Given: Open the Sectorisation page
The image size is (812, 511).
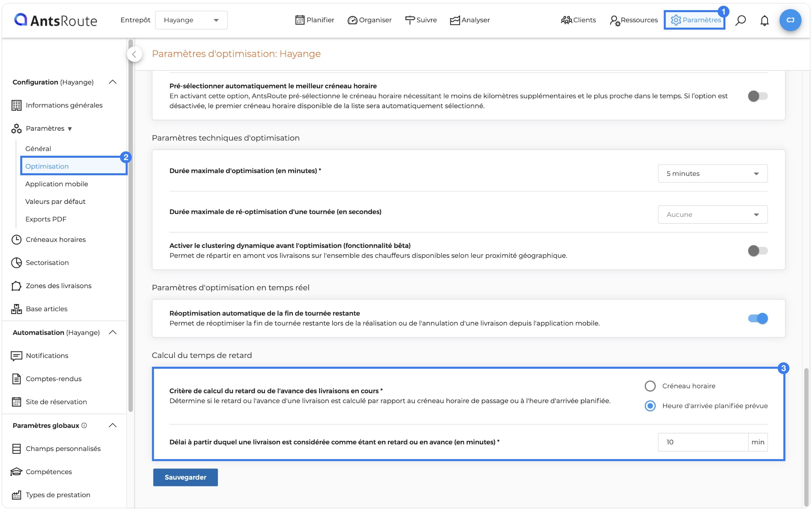Looking at the screenshot, I should tap(47, 263).
